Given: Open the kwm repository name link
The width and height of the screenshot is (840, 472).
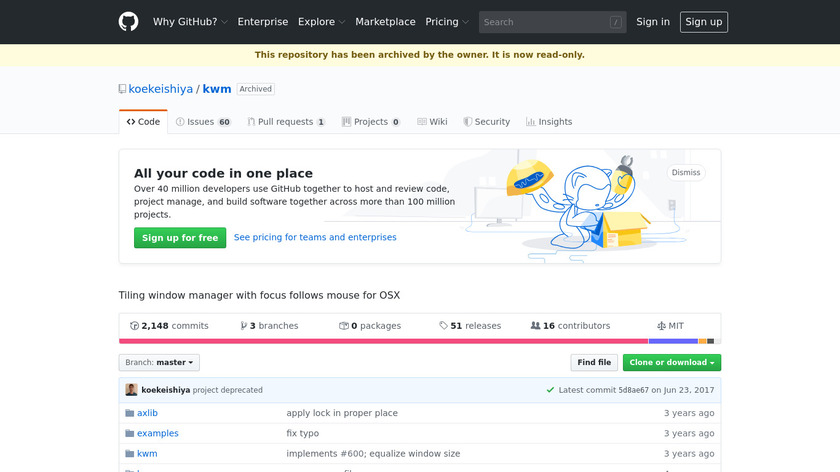Looking at the screenshot, I should tap(217, 89).
